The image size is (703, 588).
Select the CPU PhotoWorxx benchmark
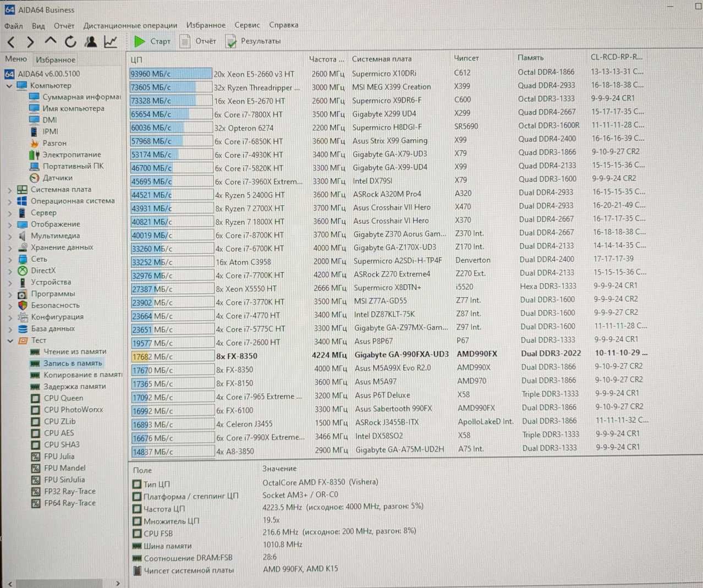[x=67, y=410]
